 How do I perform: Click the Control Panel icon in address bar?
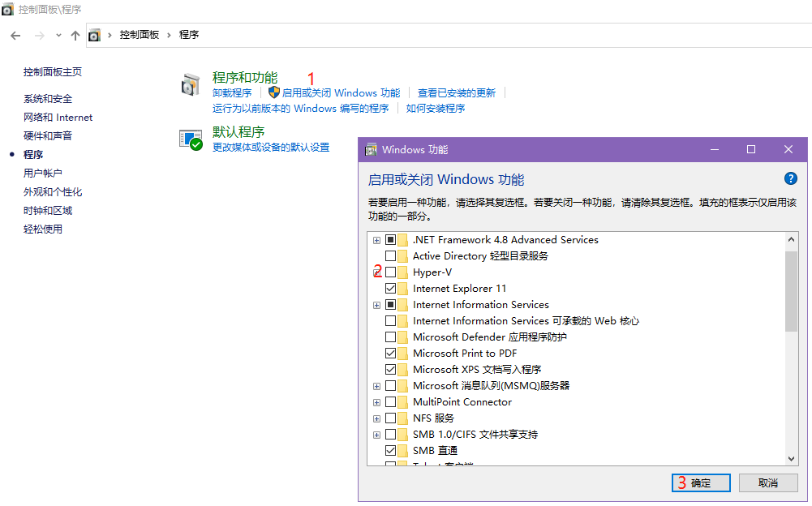[x=95, y=35]
